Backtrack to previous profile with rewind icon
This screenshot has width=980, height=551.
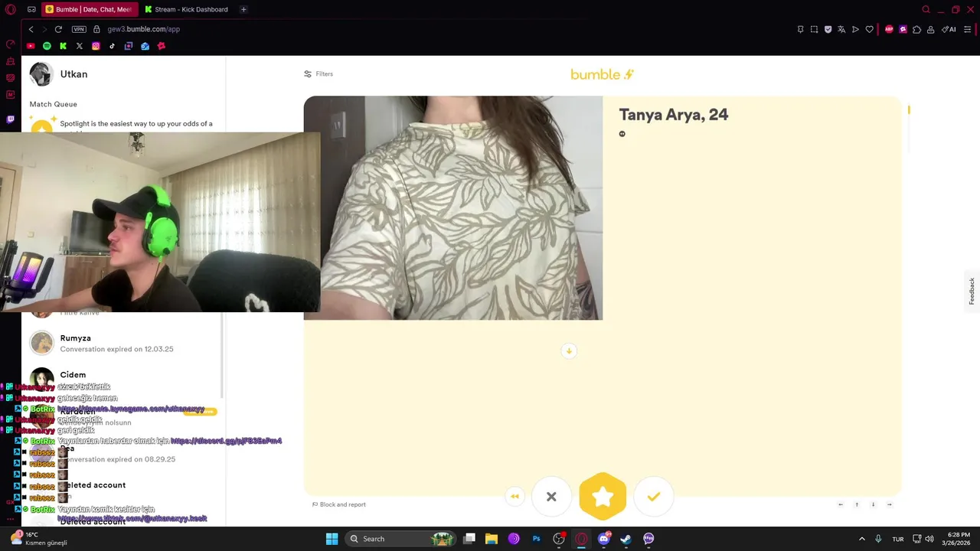coord(514,497)
